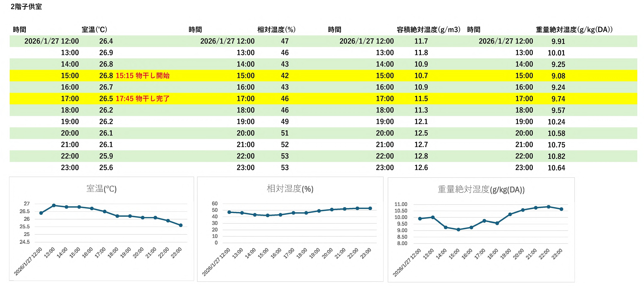
Task: Click the 23:00 last point on temperature chart
Action: click(x=181, y=225)
